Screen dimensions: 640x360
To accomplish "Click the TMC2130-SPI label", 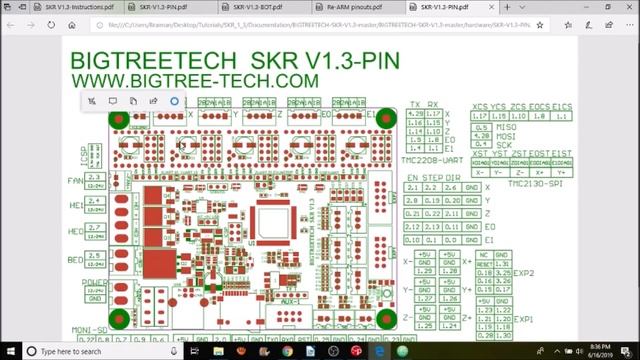I will (535, 184).
